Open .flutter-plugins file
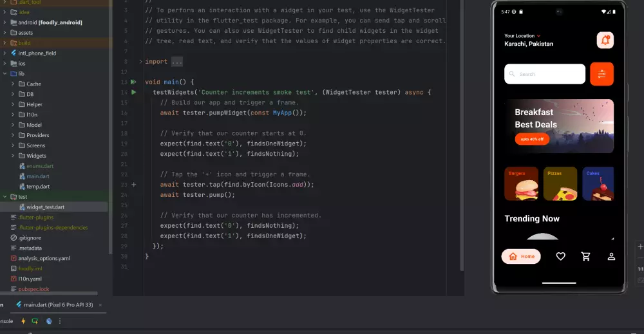 (x=35, y=217)
